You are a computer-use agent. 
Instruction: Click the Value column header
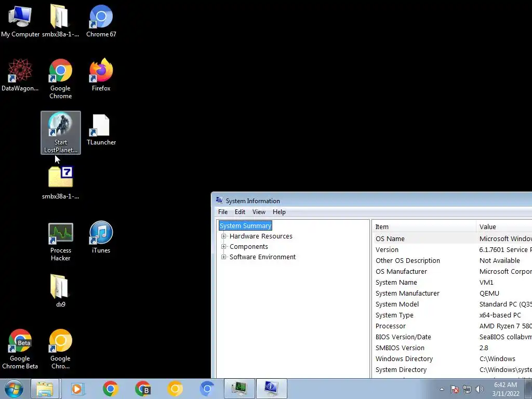tap(504, 227)
